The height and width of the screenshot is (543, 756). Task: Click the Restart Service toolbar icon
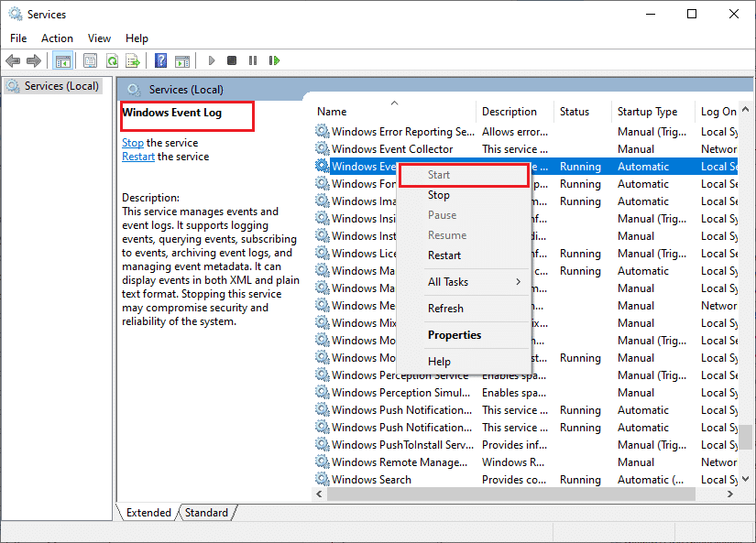point(274,61)
